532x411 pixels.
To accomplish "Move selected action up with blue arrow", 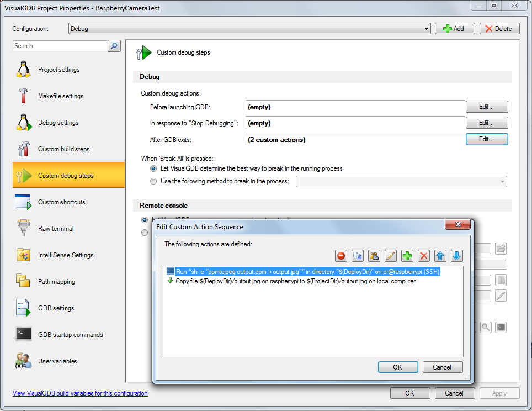I will (x=440, y=256).
